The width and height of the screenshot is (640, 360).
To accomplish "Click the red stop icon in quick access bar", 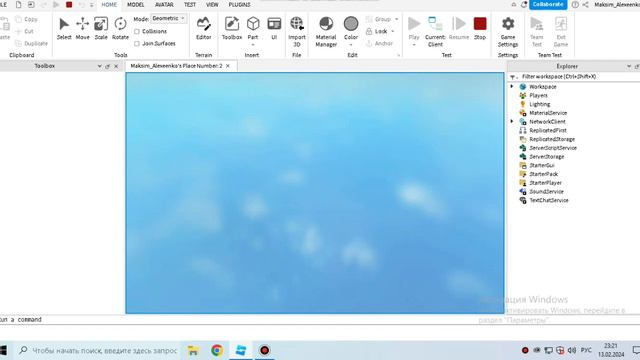I will click(69, 4).
